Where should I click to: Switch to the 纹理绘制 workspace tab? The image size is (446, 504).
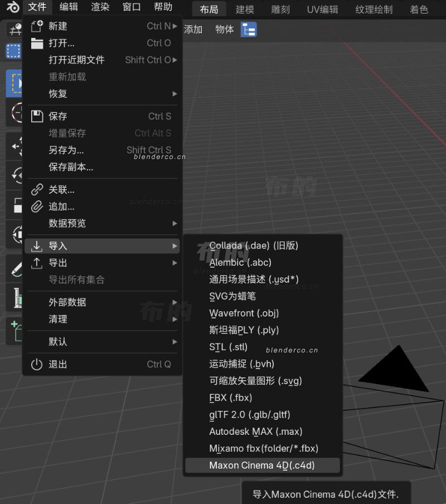click(x=374, y=9)
